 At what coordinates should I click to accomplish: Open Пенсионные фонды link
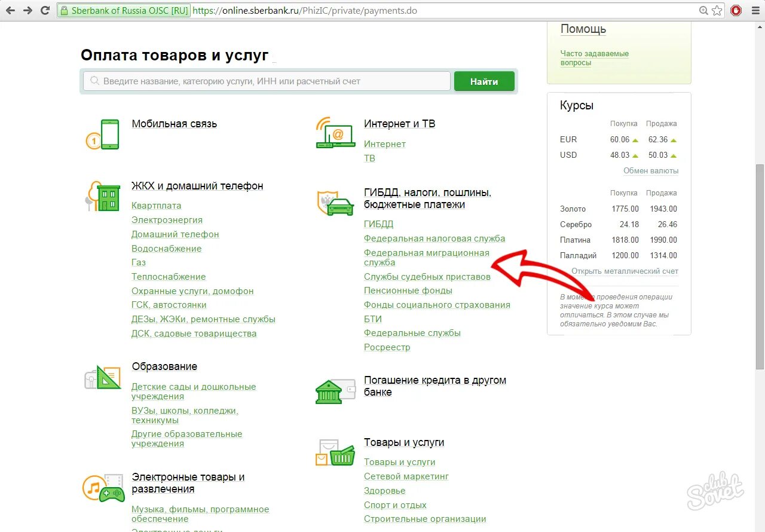[x=408, y=291]
